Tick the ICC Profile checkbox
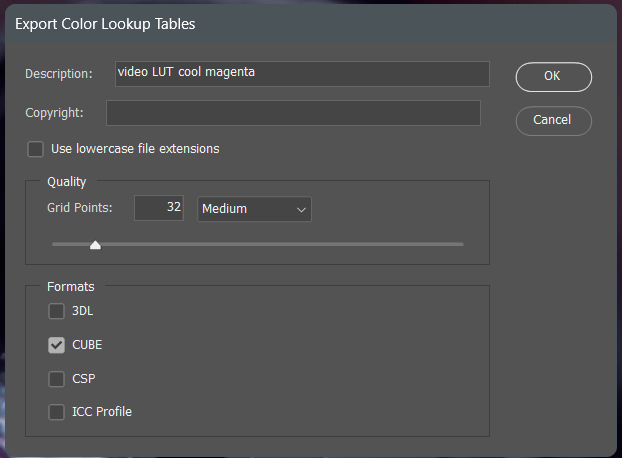This screenshot has height=458, width=622. point(56,412)
